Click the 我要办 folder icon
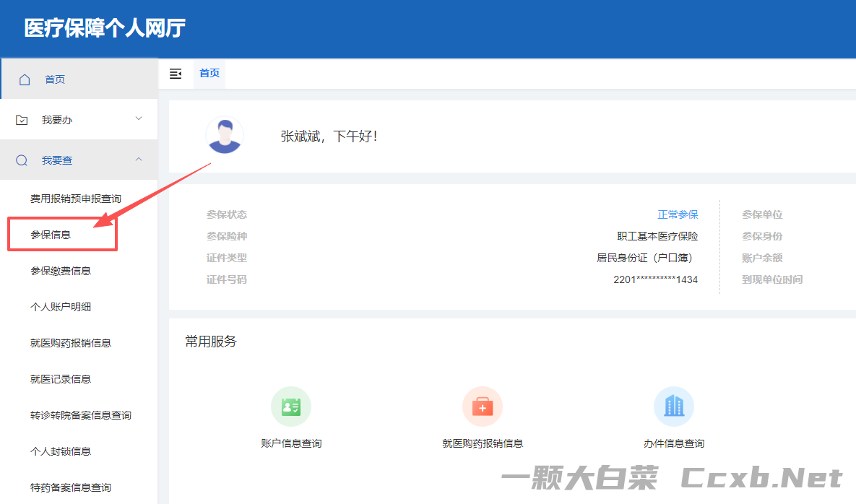 (22, 120)
